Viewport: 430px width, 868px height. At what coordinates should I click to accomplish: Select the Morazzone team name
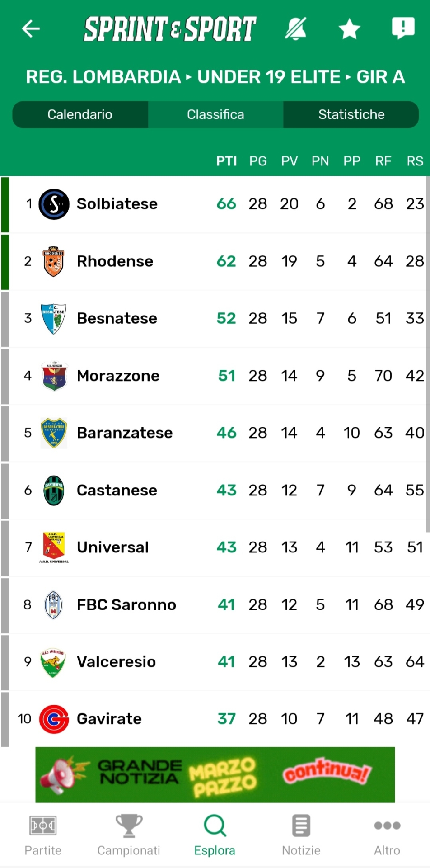(x=118, y=376)
